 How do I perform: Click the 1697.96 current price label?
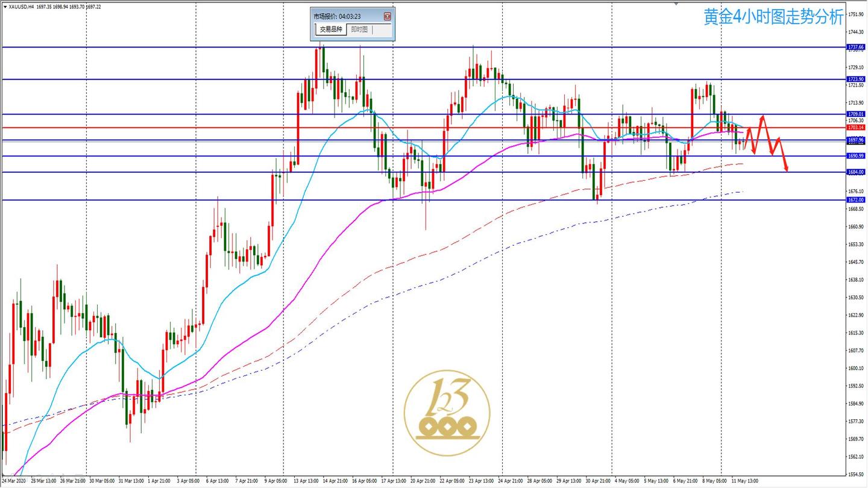(x=856, y=140)
